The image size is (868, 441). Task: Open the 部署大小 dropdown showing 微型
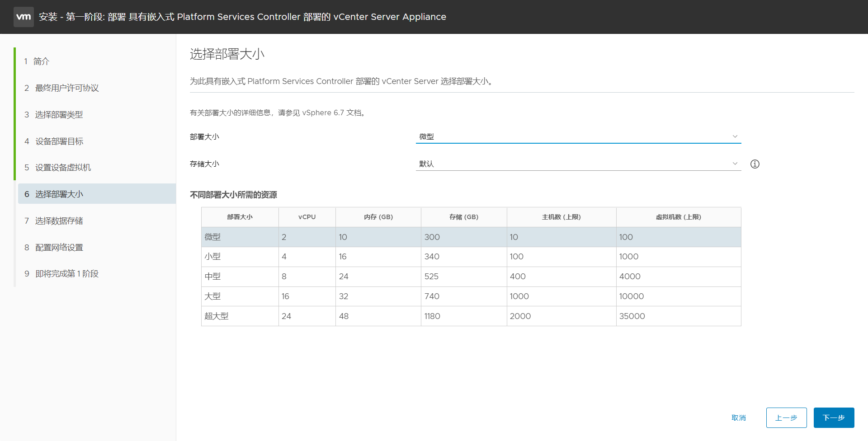point(578,136)
